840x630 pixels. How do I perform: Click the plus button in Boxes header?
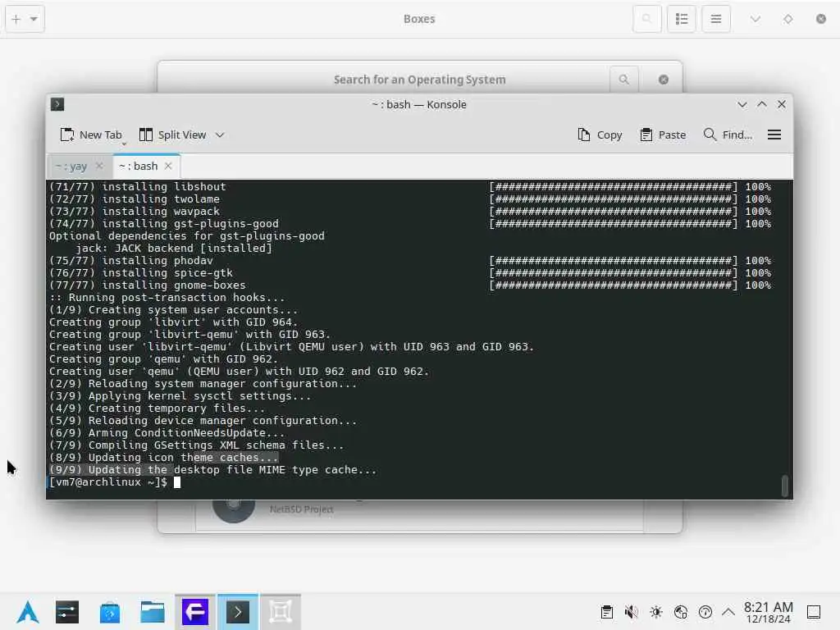point(16,20)
